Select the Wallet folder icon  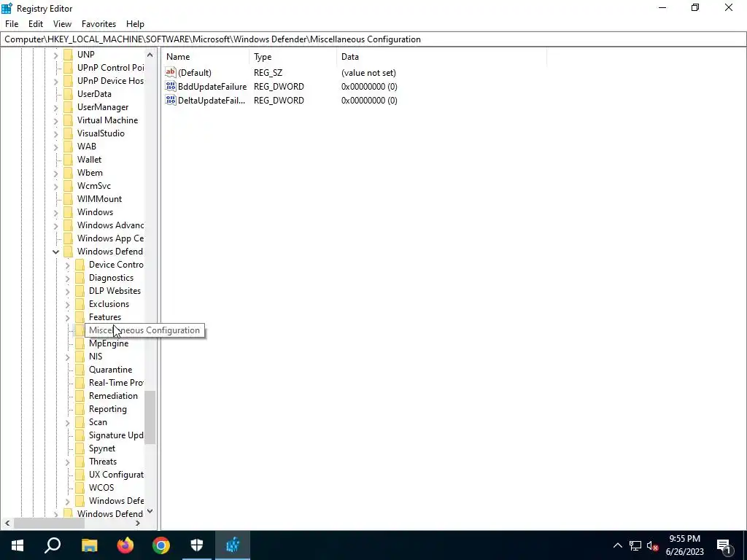pos(68,160)
